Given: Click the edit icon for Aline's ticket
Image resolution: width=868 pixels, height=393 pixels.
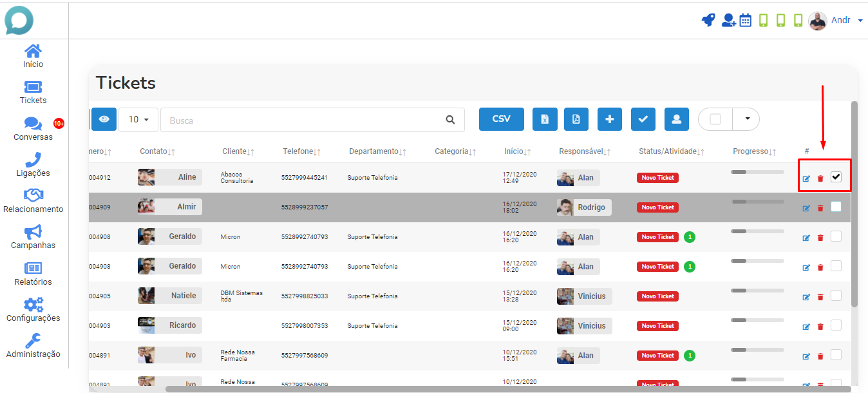Looking at the screenshot, I should (806, 178).
